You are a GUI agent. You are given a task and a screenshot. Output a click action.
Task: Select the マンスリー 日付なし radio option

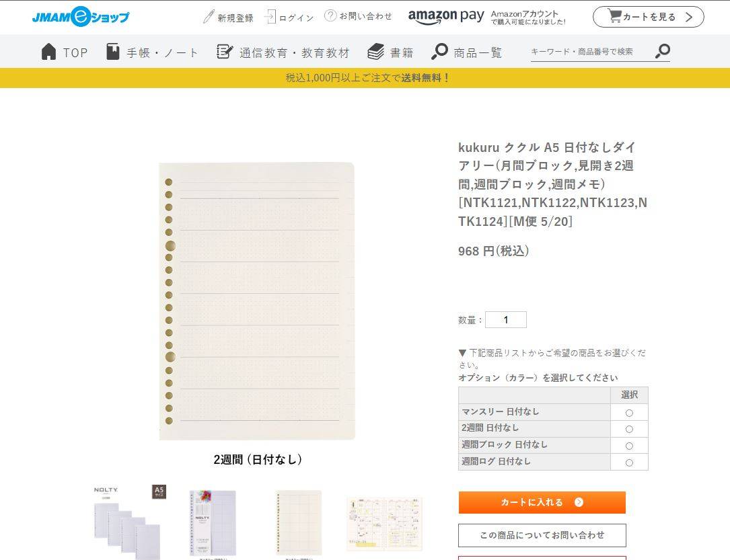click(629, 413)
